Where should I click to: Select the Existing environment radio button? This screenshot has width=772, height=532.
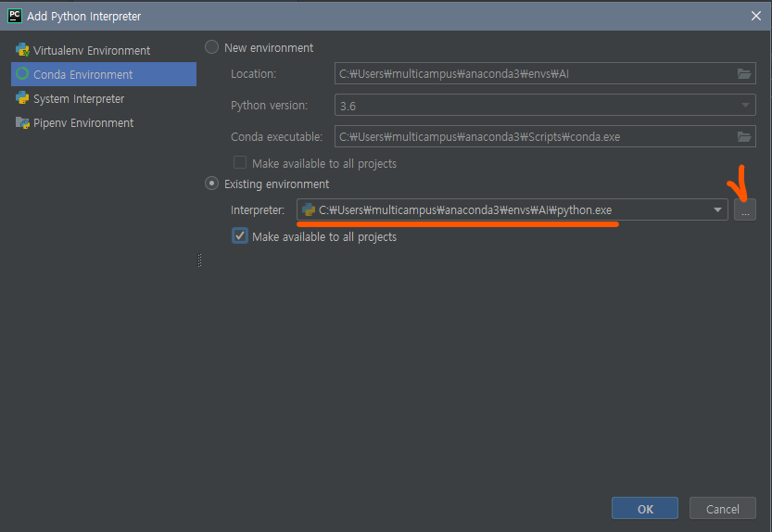point(212,184)
